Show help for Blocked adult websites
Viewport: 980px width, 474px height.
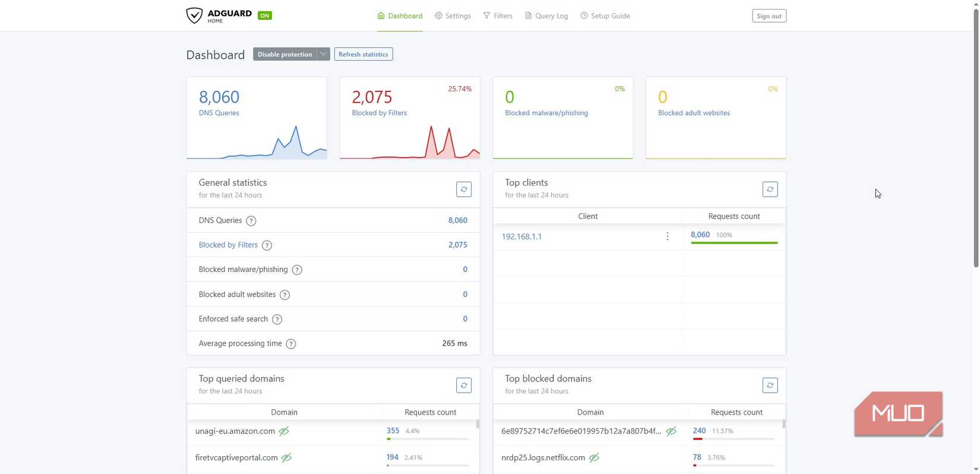tap(285, 295)
